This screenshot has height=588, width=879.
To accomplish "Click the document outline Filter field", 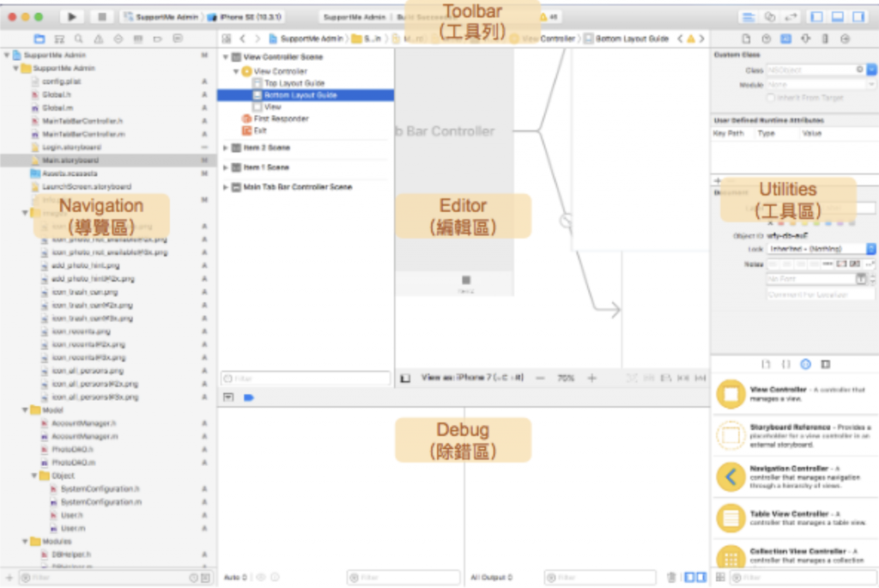I will (306, 379).
